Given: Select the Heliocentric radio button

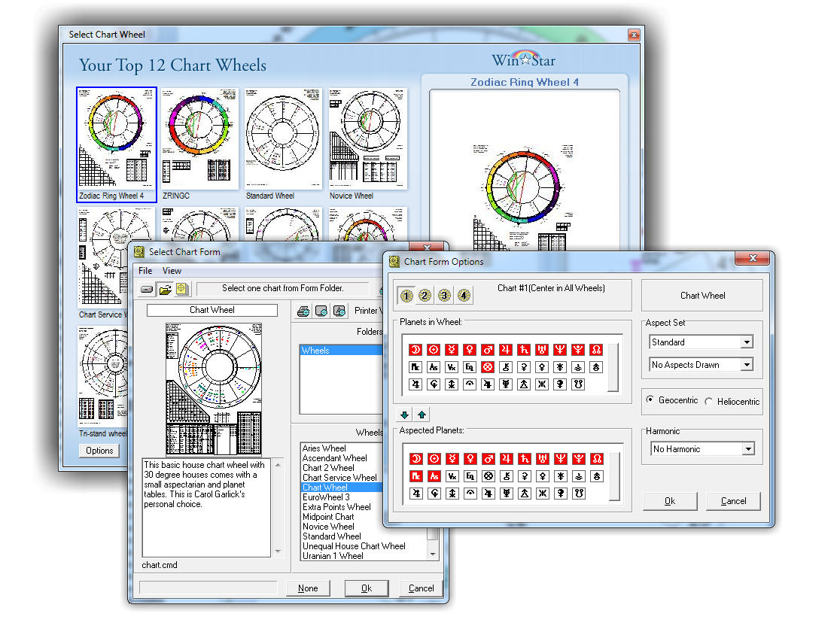Looking at the screenshot, I should click(x=709, y=402).
